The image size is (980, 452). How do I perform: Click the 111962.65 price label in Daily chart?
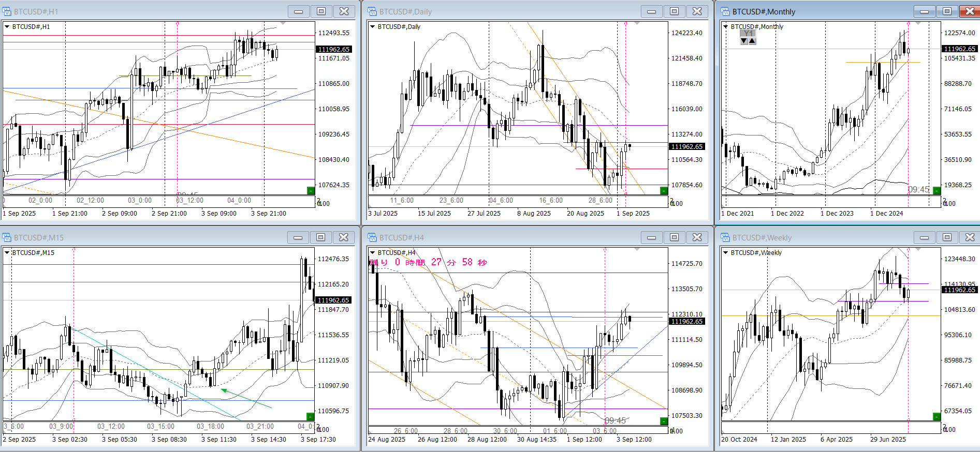(x=687, y=147)
